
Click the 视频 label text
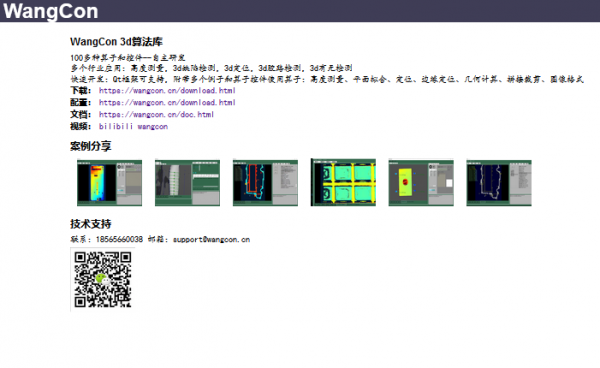point(80,127)
